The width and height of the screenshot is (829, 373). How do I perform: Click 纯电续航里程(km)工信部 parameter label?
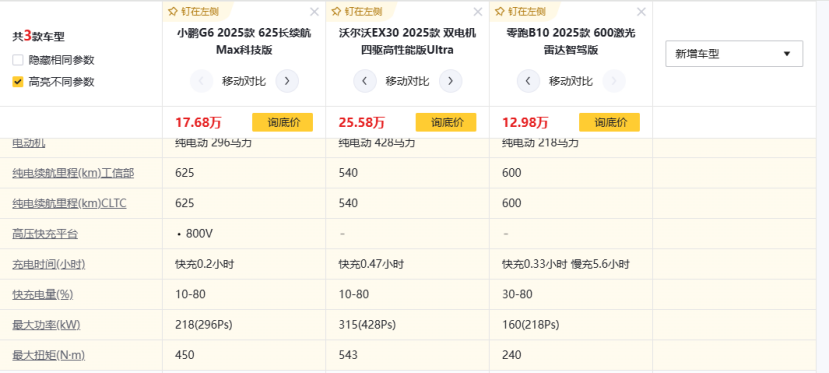(73, 173)
